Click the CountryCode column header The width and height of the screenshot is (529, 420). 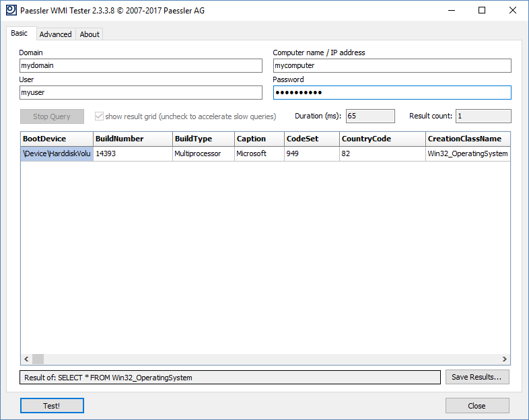[x=382, y=139]
